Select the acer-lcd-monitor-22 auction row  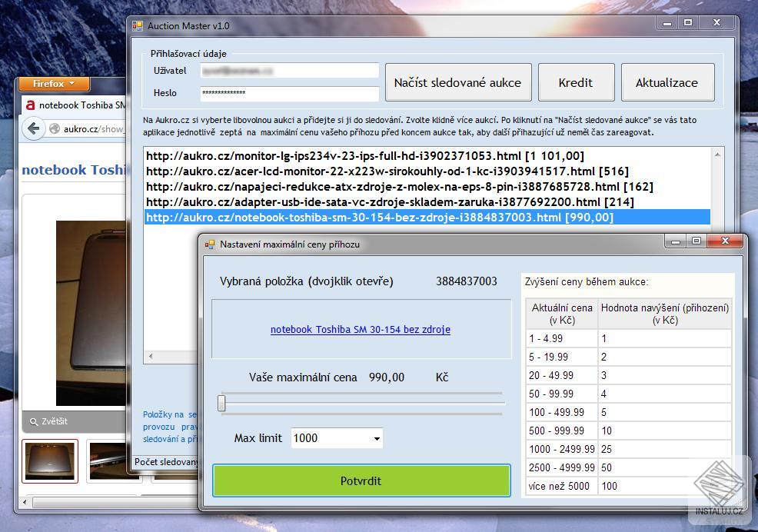click(427, 171)
